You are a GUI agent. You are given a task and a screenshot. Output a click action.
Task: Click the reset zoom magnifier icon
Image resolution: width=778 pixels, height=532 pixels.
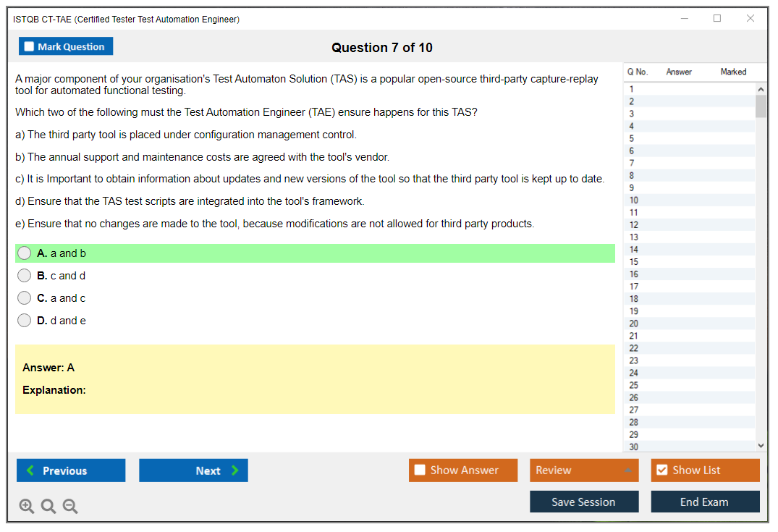coord(48,506)
